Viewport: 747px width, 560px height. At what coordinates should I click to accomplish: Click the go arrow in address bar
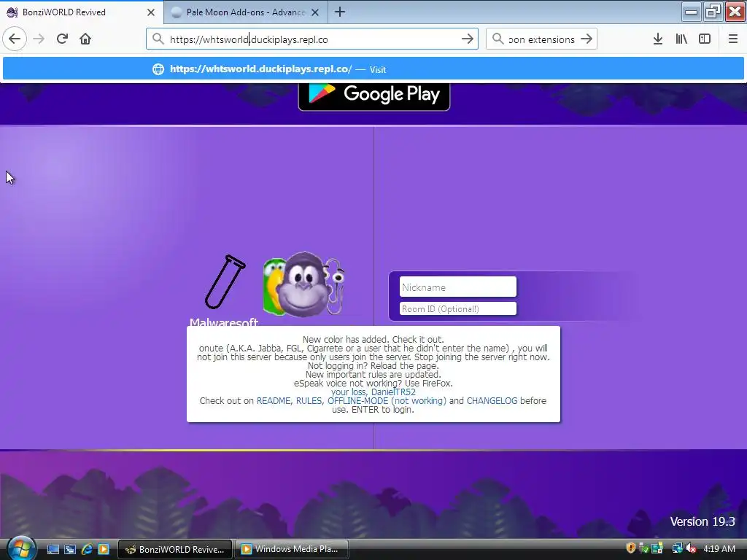[x=468, y=39]
